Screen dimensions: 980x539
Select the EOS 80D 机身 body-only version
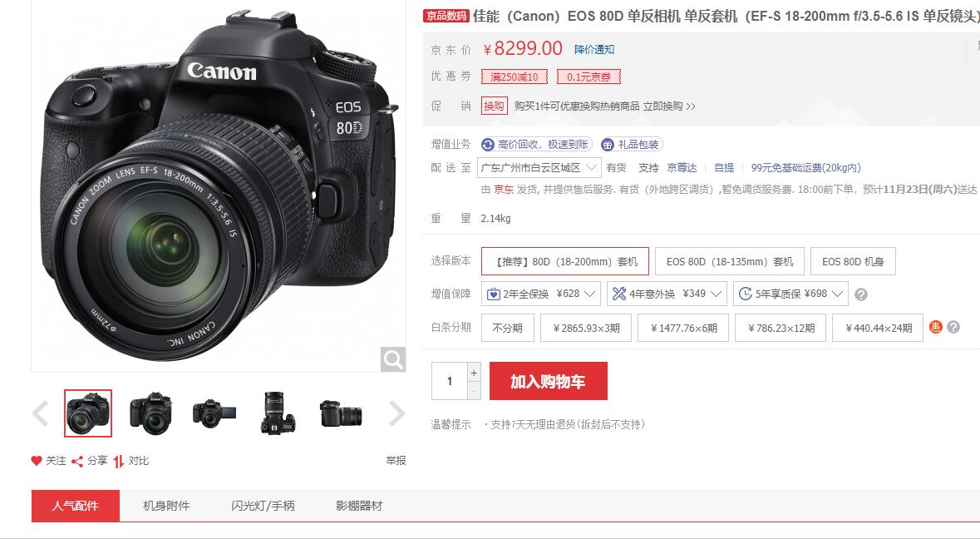[853, 261]
